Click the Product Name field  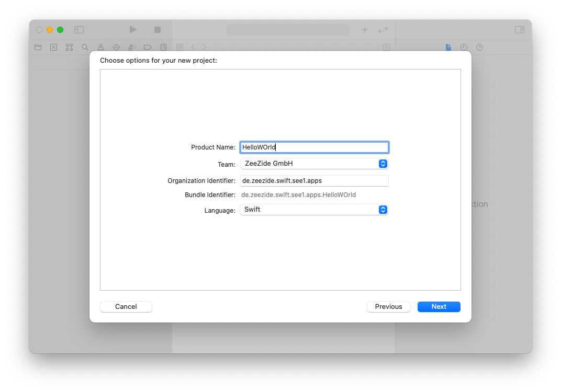point(314,147)
